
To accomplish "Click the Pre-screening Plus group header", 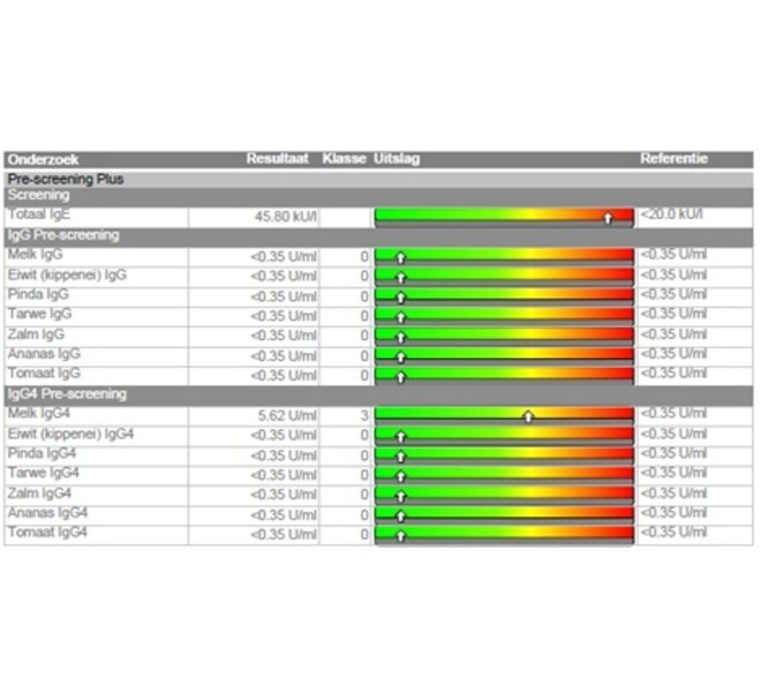I will (66, 179).
